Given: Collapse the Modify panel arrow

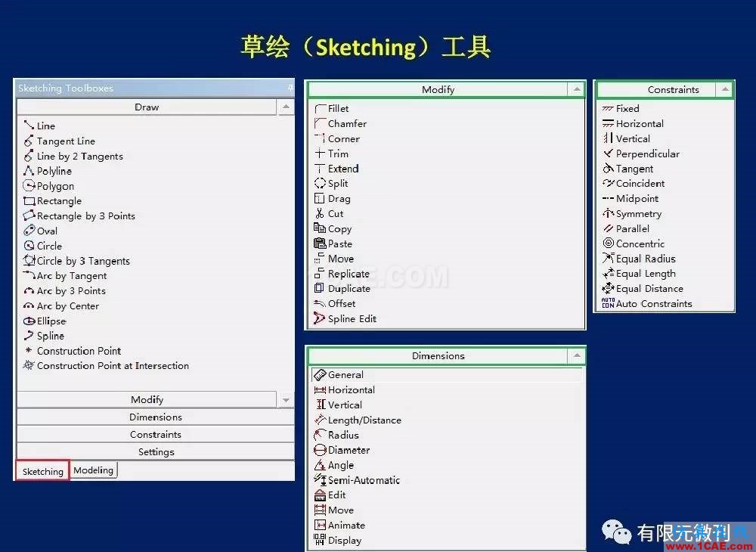Looking at the screenshot, I should coord(577,89).
